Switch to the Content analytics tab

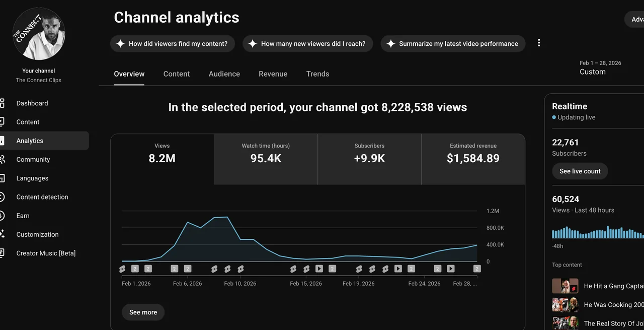point(177,74)
